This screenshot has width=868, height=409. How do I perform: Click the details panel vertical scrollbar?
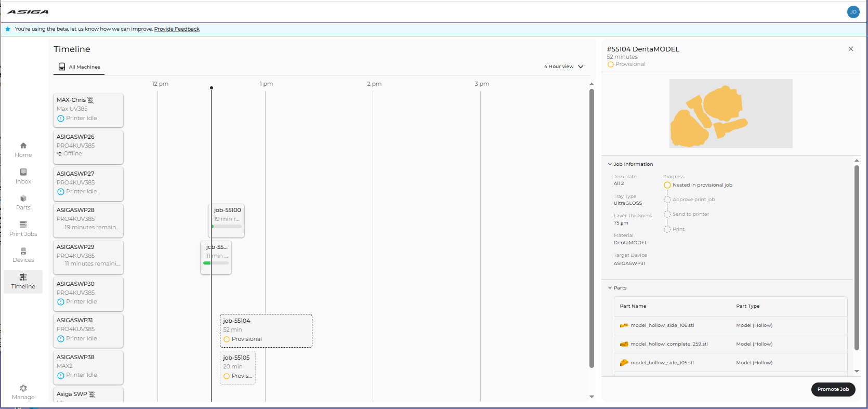tap(857, 257)
